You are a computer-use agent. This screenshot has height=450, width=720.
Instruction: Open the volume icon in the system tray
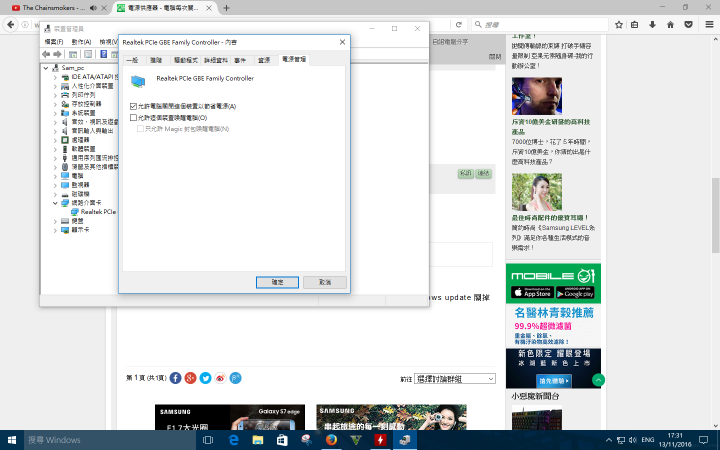(x=633, y=440)
